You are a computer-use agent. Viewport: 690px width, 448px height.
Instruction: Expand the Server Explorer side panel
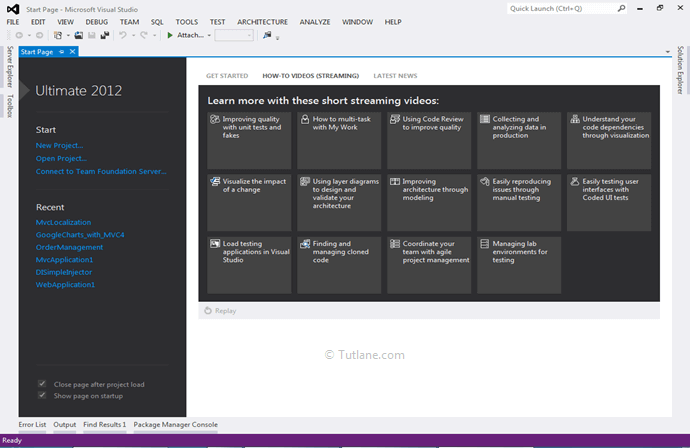(x=10, y=66)
